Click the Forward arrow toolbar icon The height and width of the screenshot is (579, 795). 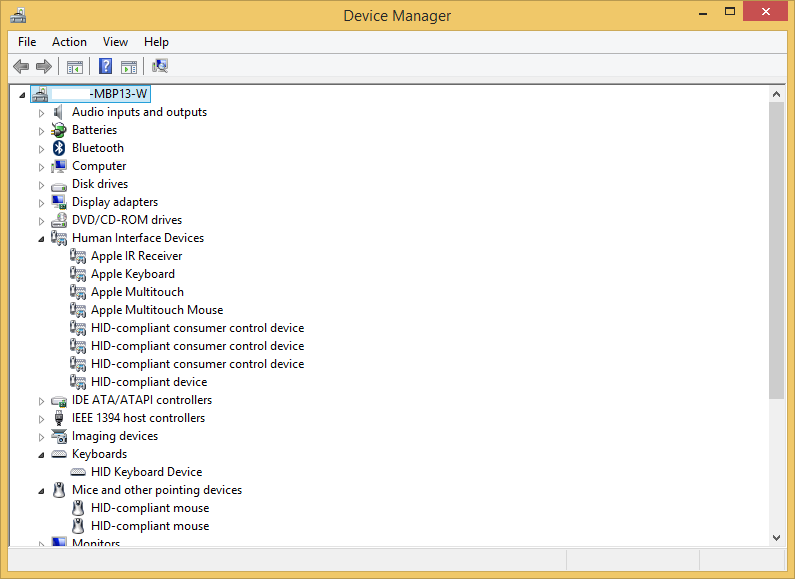click(44, 66)
